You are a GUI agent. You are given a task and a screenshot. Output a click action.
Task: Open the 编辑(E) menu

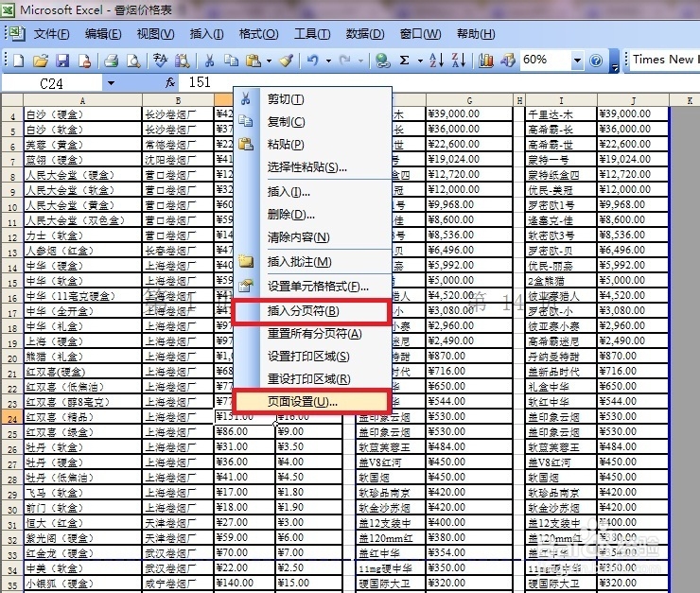(103, 34)
